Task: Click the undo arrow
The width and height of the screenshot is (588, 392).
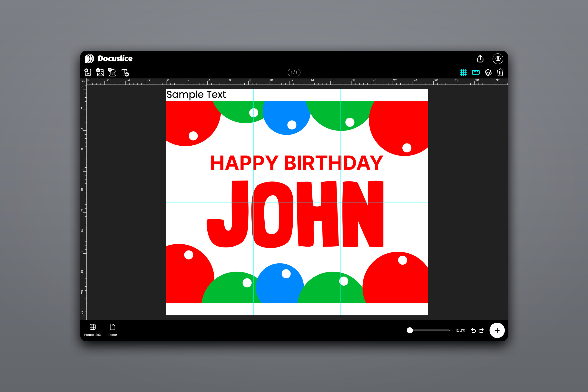Action: [x=474, y=330]
